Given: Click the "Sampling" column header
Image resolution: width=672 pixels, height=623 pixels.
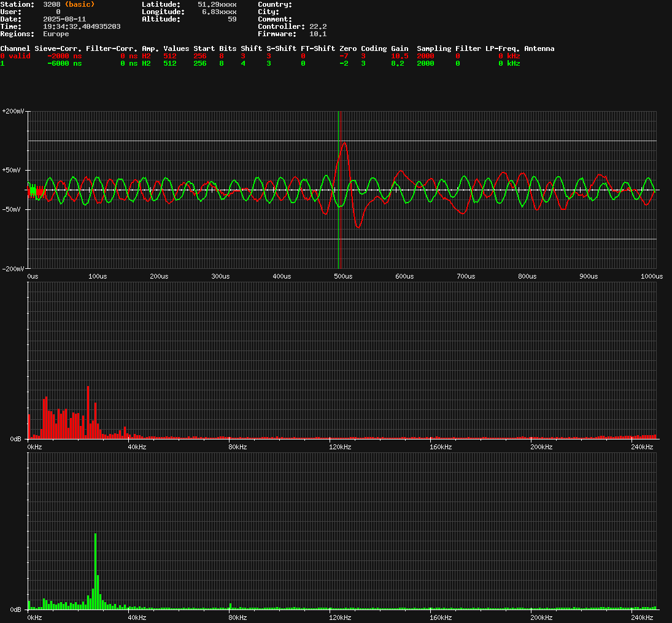Looking at the screenshot, I should [434, 48].
